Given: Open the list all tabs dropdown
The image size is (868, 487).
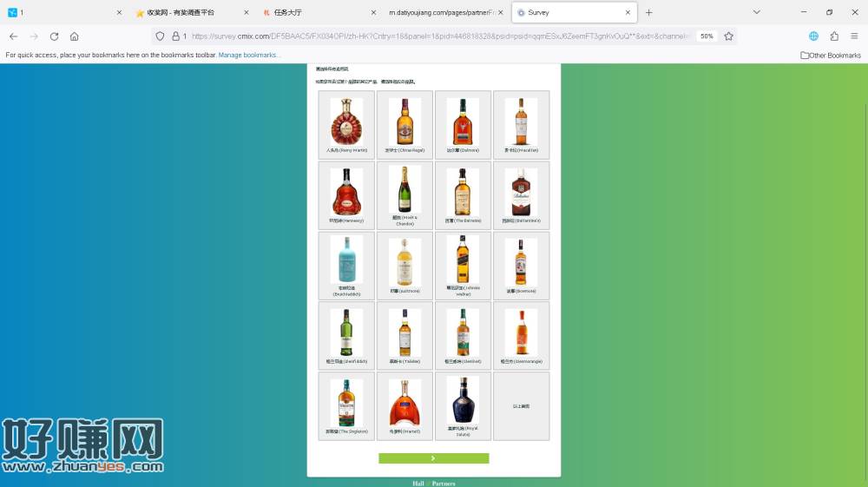Looking at the screenshot, I should coord(756,12).
